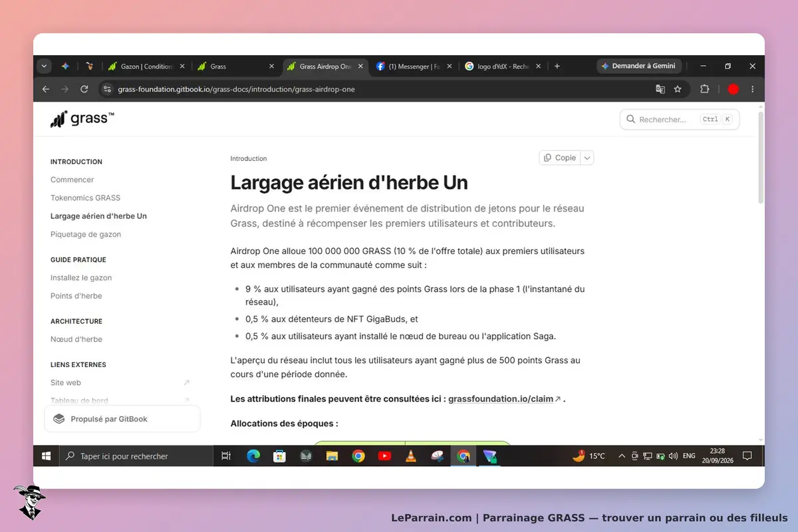The image size is (798, 532).
Task: Click the 'Copie' button
Action: 559,158
